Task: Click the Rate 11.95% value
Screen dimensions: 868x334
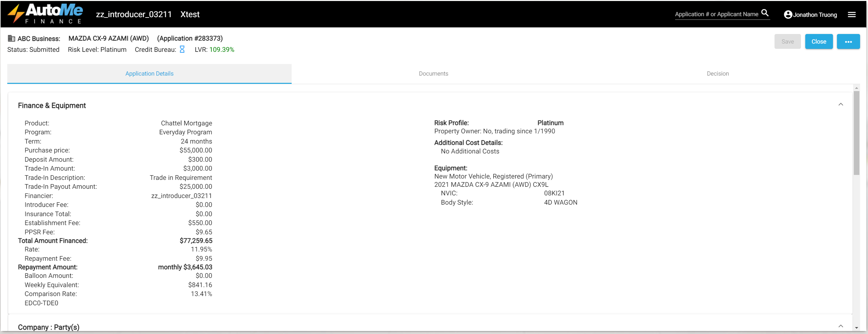Action: [x=201, y=249]
